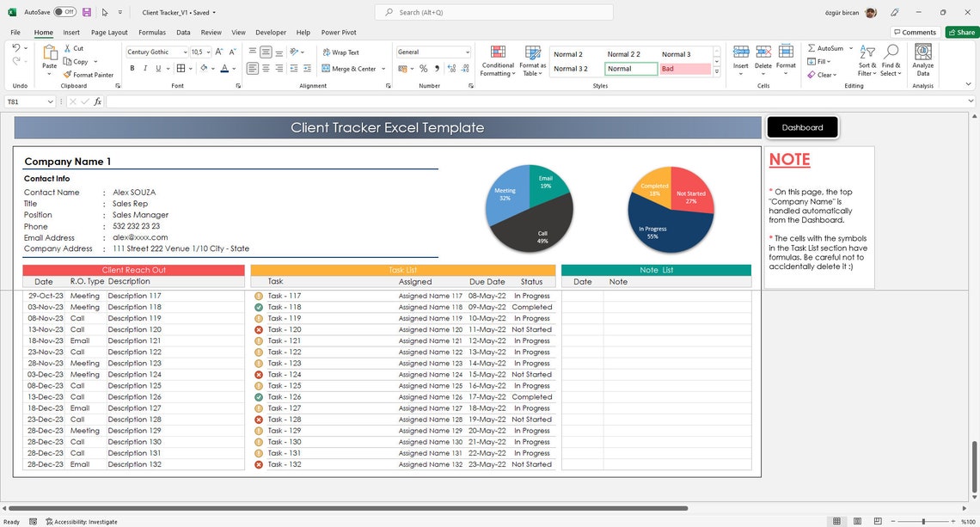Launch Analyze Data
The image size is (980, 527).
point(922,60)
